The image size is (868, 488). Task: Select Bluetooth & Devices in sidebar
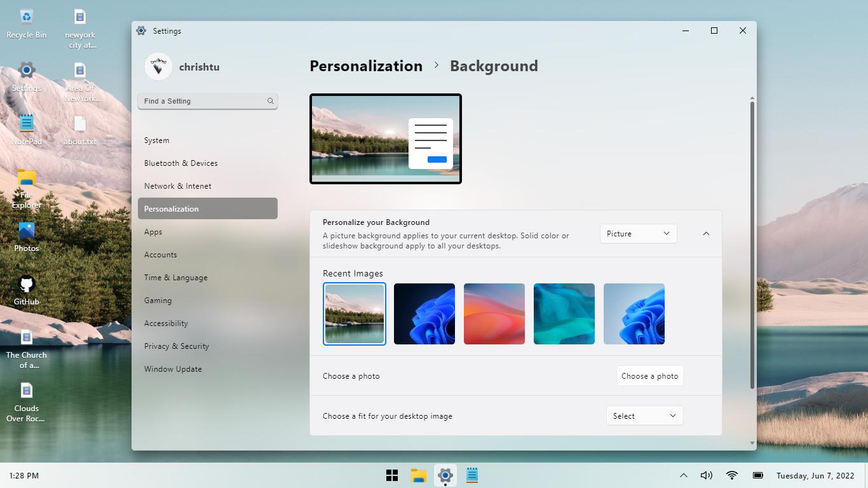181,163
